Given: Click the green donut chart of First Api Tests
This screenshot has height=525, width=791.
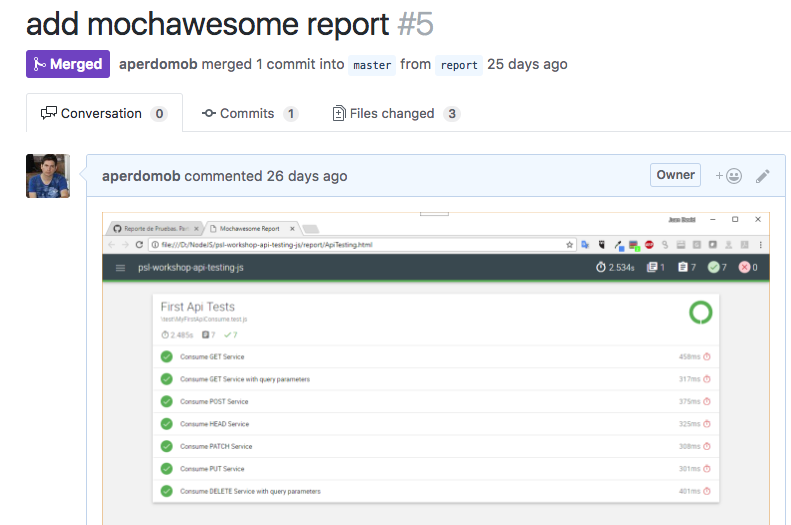Looking at the screenshot, I should tap(701, 312).
